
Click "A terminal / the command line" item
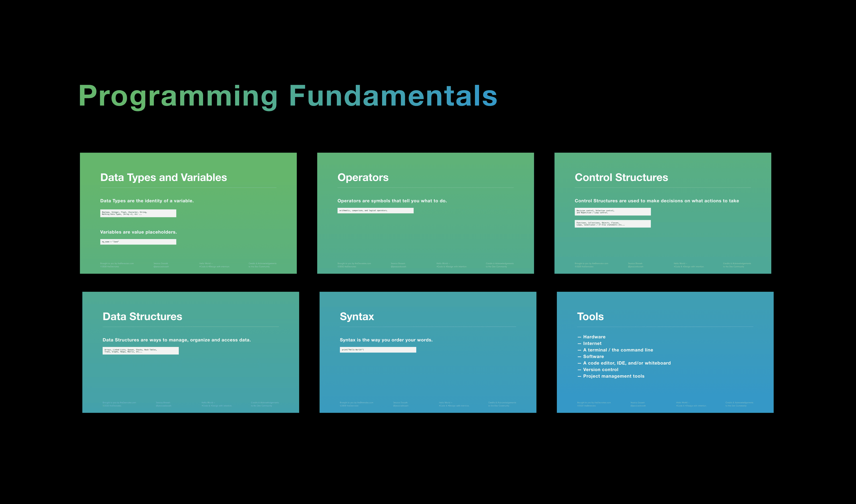618,350
